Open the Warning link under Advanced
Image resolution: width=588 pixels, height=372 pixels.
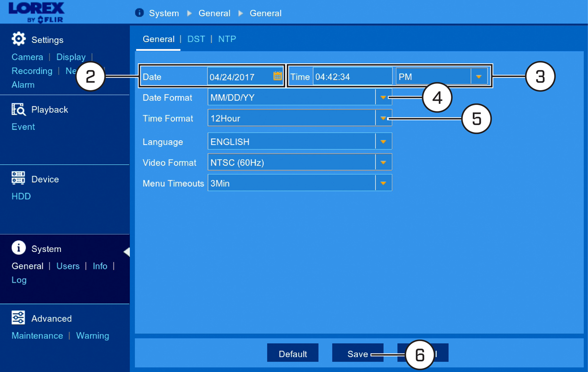(x=93, y=336)
